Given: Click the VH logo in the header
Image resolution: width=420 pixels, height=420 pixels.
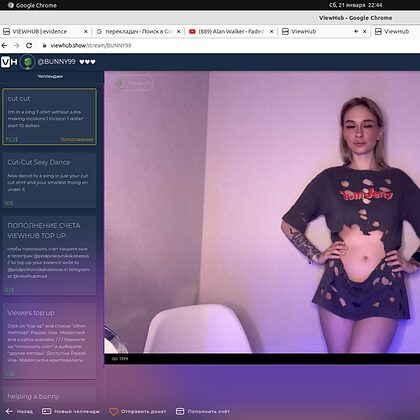Looking at the screenshot, I should coord(9,62).
